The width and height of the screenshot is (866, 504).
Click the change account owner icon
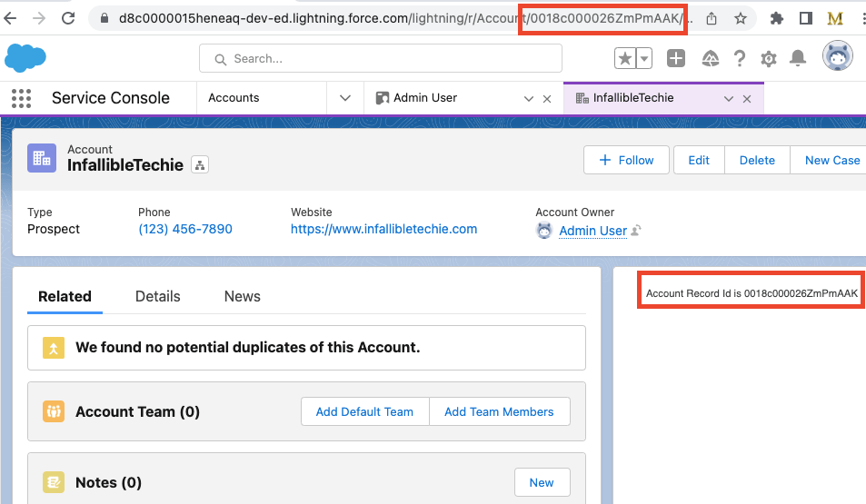pos(636,230)
